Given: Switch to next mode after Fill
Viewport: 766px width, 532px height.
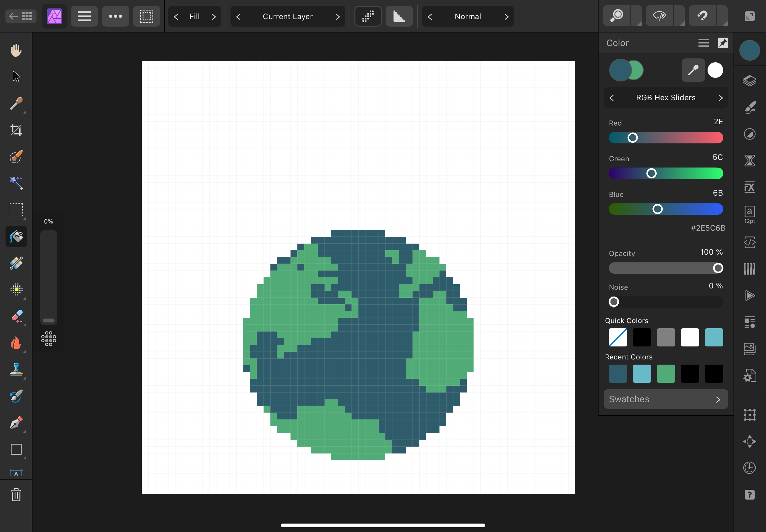Looking at the screenshot, I should point(214,17).
